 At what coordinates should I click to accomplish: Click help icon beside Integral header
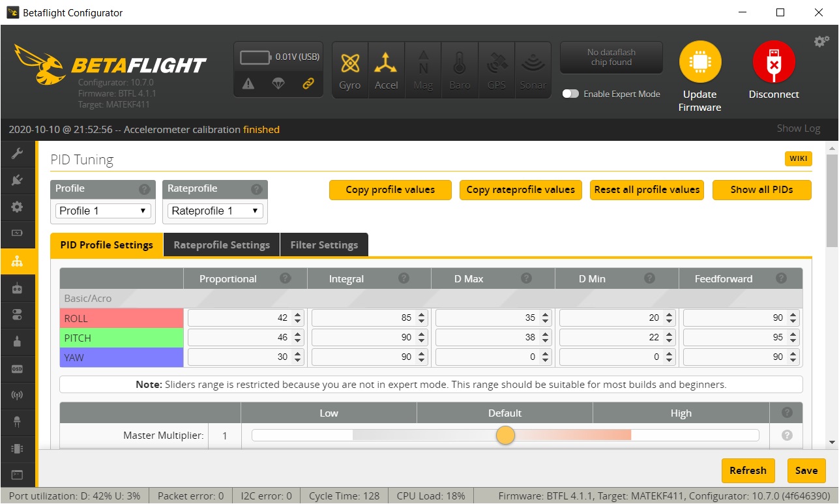click(x=404, y=278)
